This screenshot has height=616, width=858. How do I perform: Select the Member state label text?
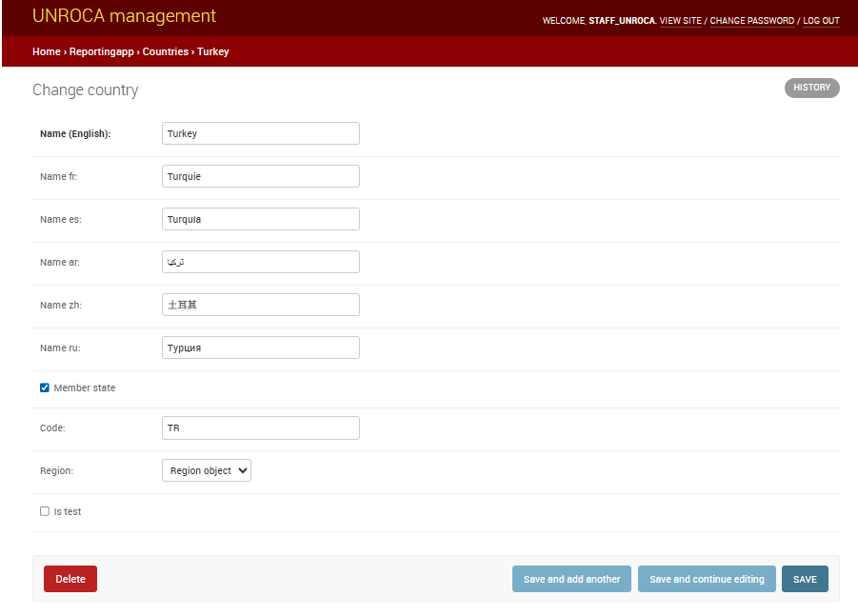coord(84,387)
